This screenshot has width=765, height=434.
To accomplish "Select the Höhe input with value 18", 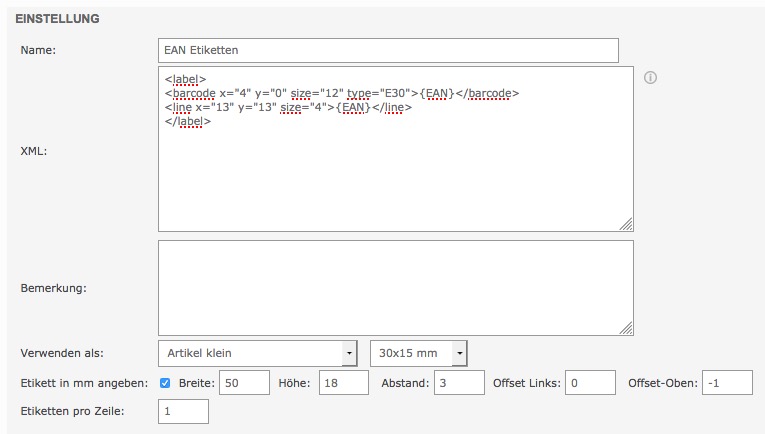I will [344, 383].
